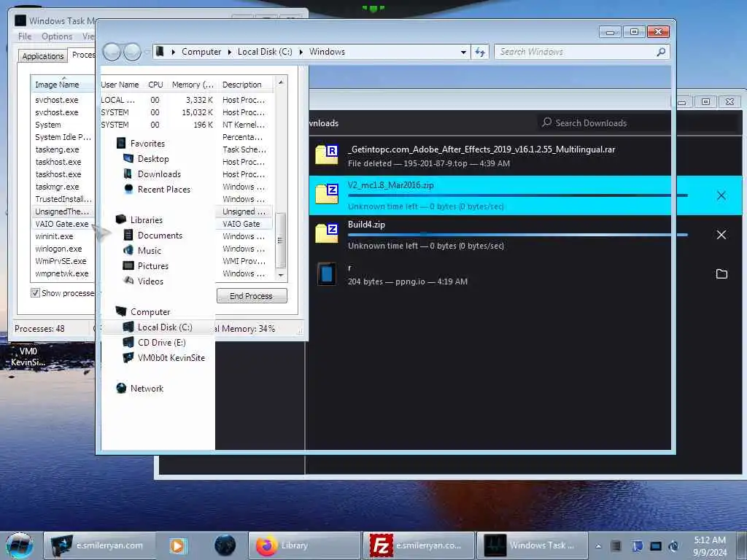Click the refresh button beside the address bar
The width and height of the screenshot is (747, 560).
pos(480,52)
